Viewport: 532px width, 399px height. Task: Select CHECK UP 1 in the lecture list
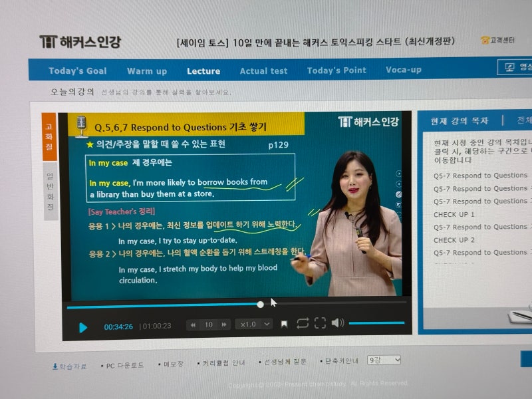pos(454,214)
